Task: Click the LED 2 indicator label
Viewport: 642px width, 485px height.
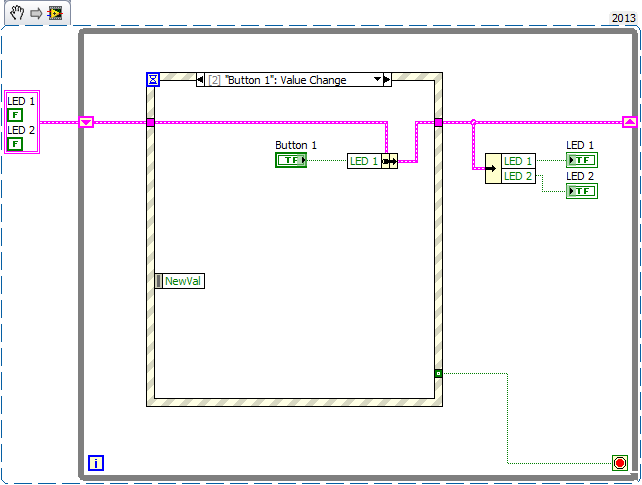Action: tap(580, 176)
